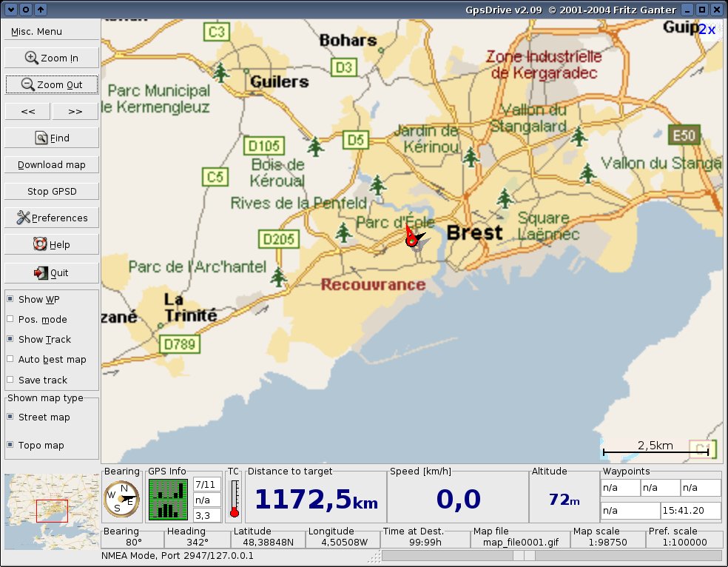
Task: Click the >> scale-step button
Action: (x=75, y=112)
